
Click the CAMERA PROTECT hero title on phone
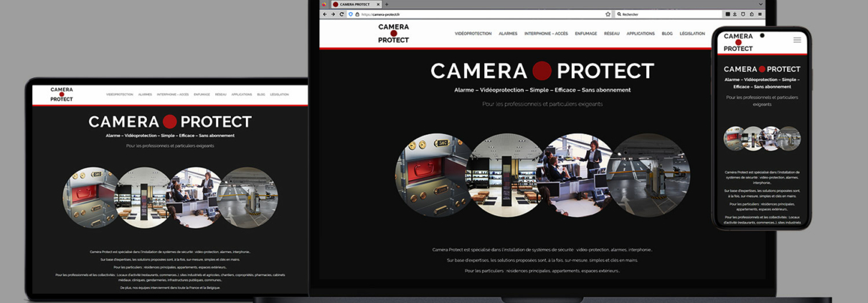(762, 69)
